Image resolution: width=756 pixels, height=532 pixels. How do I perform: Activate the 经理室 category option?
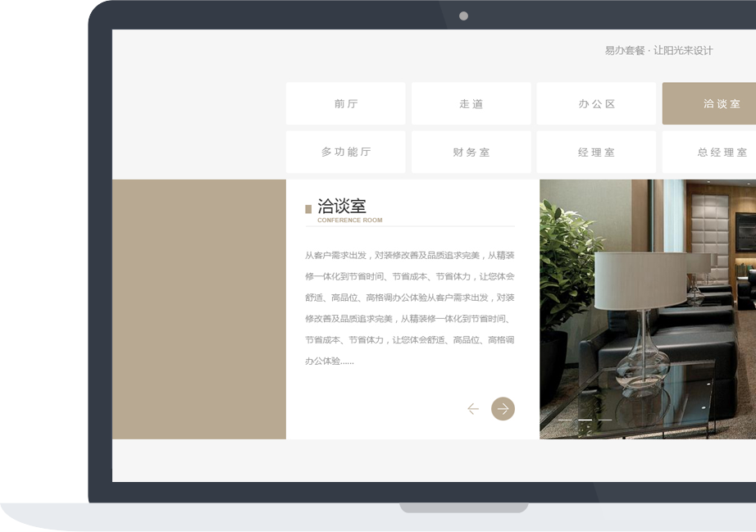(x=596, y=152)
